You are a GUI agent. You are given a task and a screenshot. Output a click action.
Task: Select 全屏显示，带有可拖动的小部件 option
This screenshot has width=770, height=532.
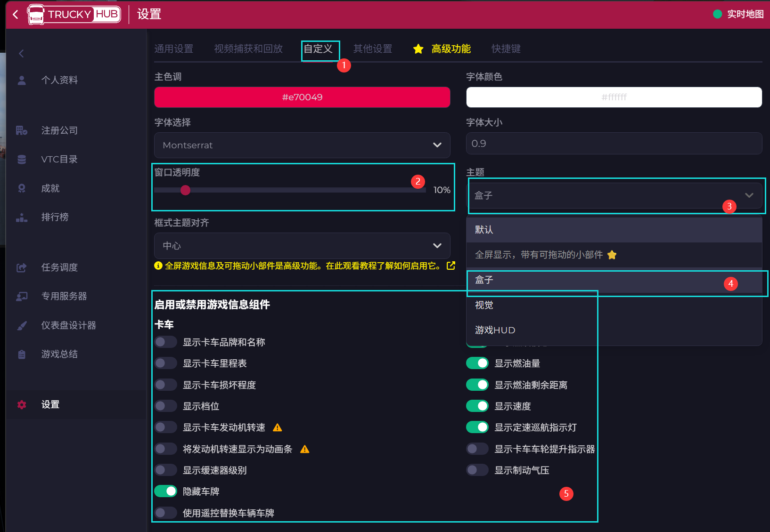pos(614,255)
